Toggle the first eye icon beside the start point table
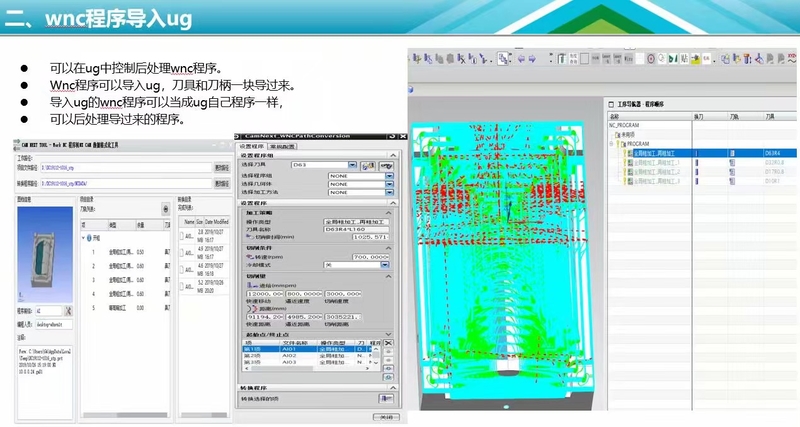800x427 pixels. (388, 368)
